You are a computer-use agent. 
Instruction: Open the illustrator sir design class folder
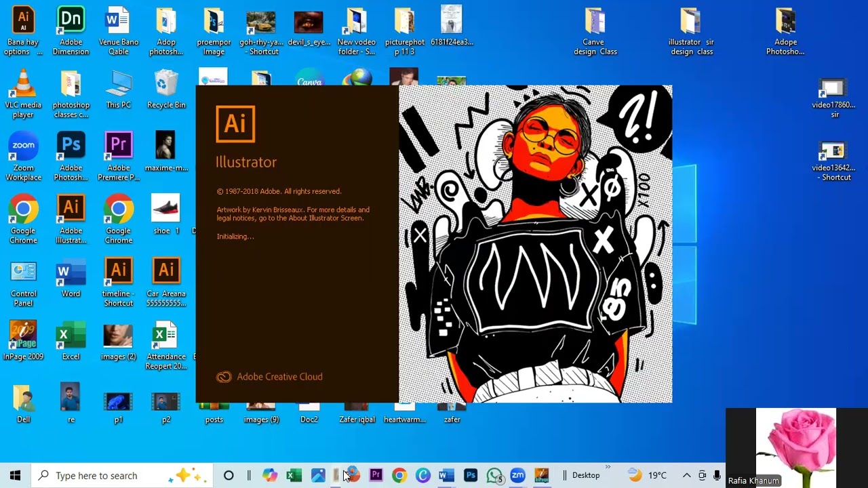[x=690, y=30]
